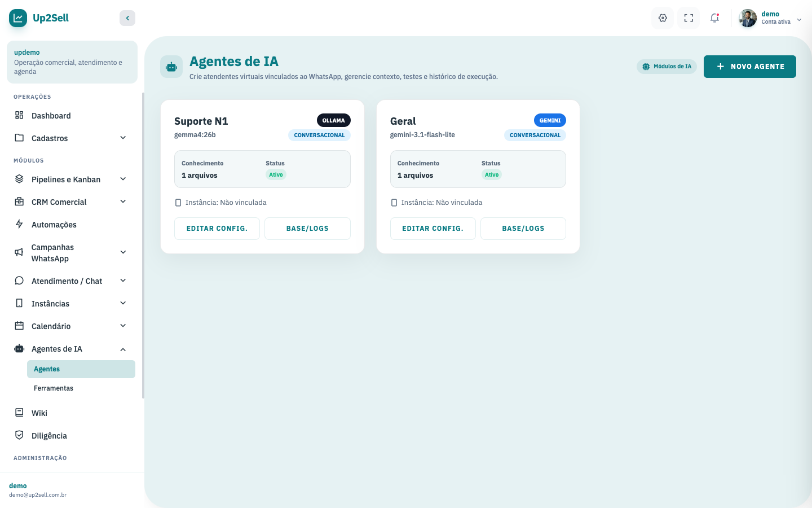Click the Up2Sell logo icon
This screenshot has height=508, width=812.
click(x=18, y=18)
